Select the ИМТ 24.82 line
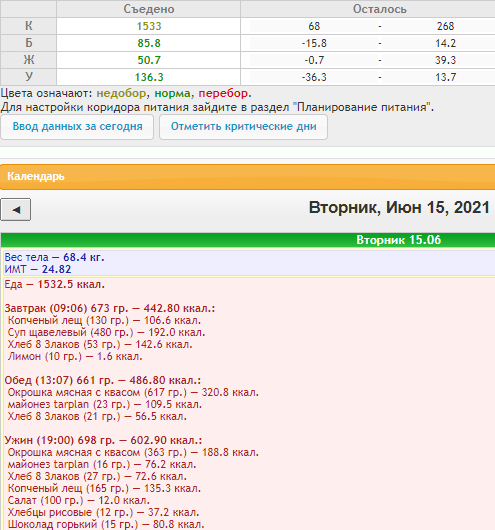The height and width of the screenshot is (530, 495). point(38,269)
